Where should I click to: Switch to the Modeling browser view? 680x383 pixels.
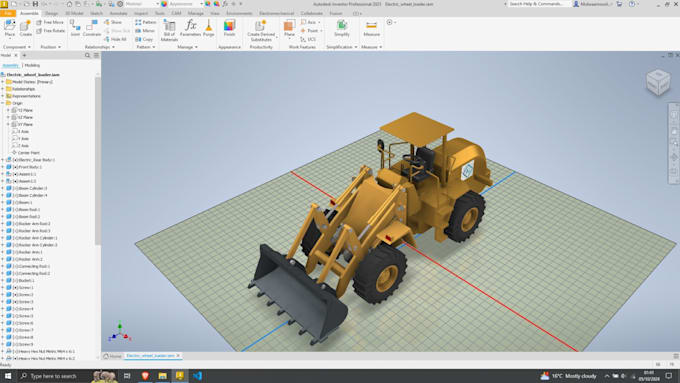(x=32, y=65)
